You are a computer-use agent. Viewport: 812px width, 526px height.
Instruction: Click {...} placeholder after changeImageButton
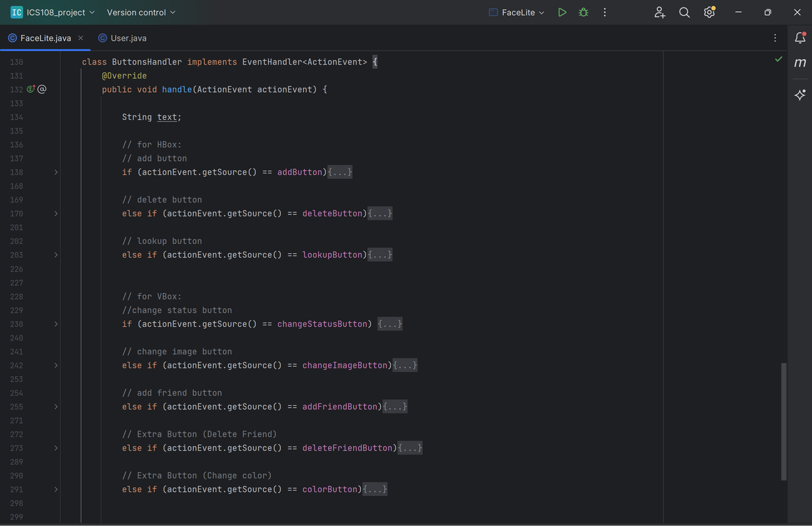(405, 366)
